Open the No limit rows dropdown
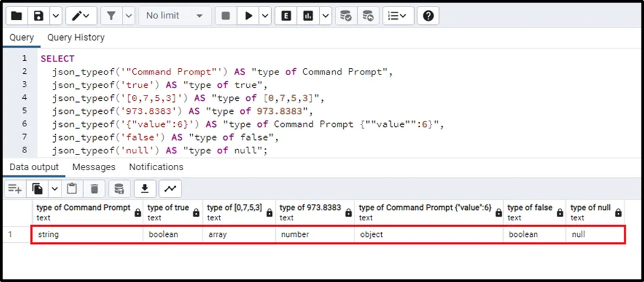This screenshot has width=644, height=282. click(174, 16)
